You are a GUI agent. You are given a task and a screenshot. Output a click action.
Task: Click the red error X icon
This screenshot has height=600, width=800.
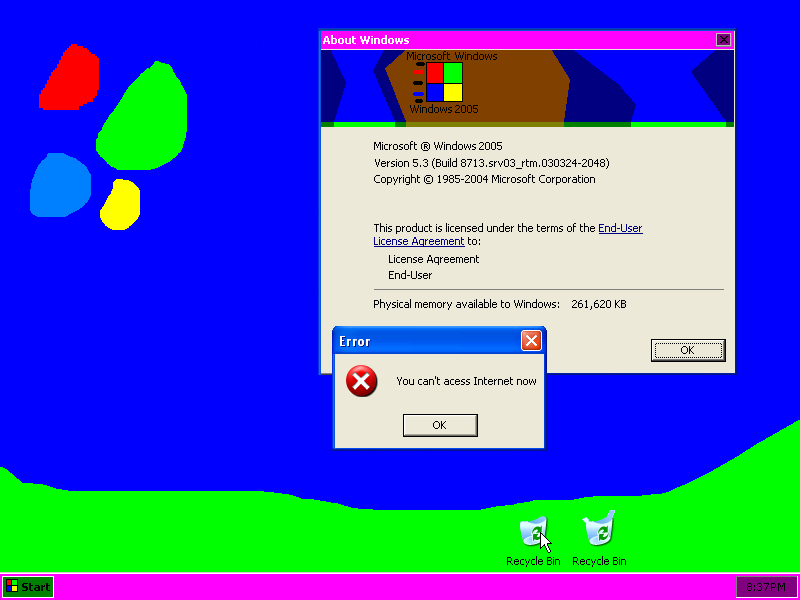[361, 381]
